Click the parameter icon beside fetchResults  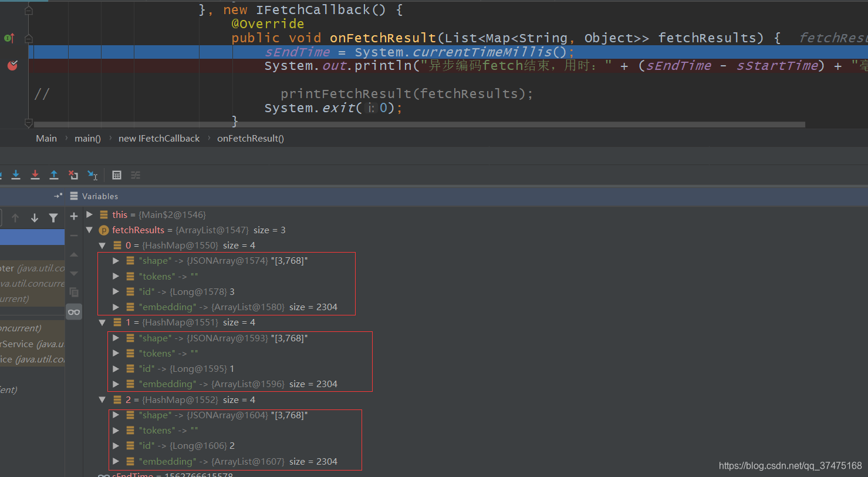coord(104,230)
